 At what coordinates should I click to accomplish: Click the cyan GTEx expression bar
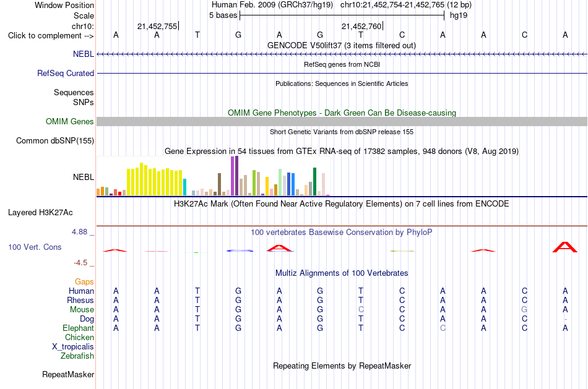(184, 187)
